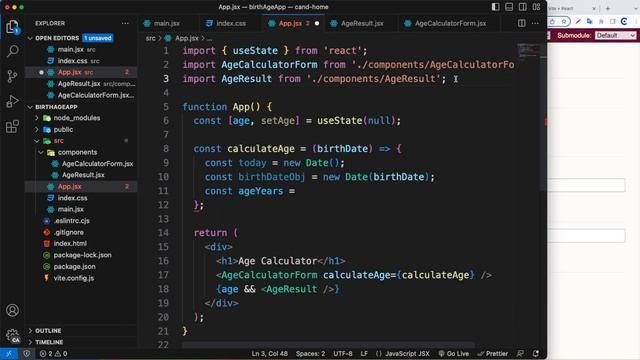Change LF end of line sequence
Screen dimensions: 640x360
[364, 354]
